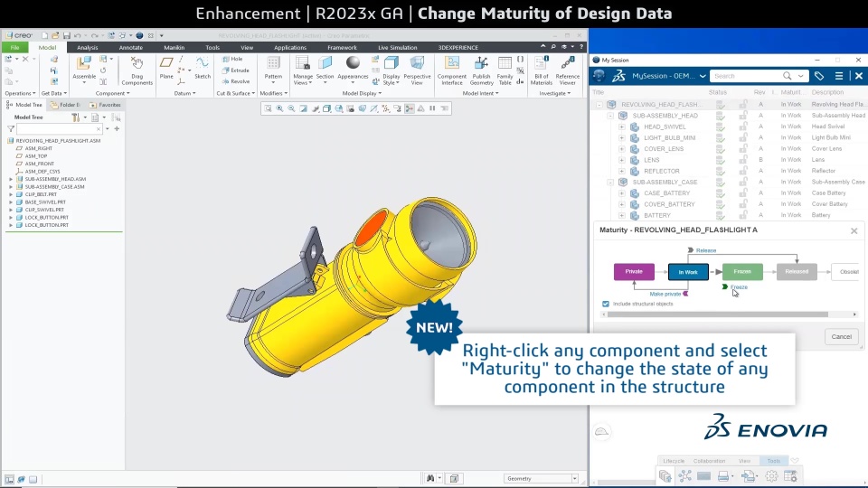Image resolution: width=868 pixels, height=488 pixels.
Task: Toggle Perspective View
Action: click(x=417, y=70)
